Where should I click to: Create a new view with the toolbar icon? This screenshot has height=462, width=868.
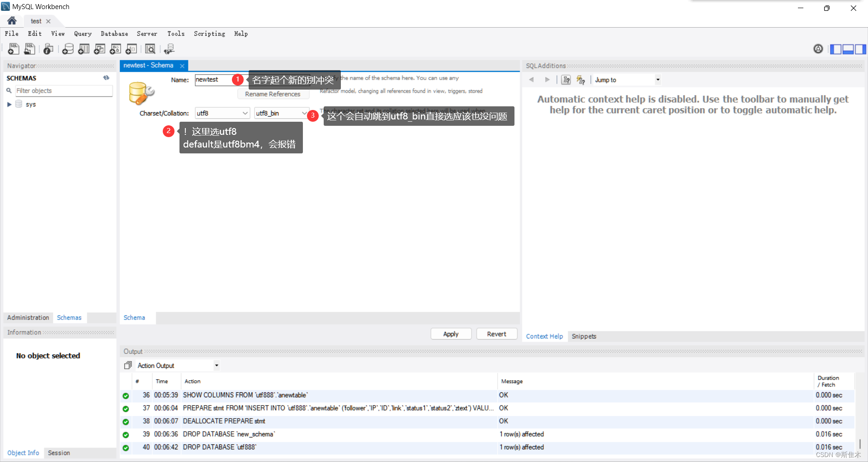(x=99, y=49)
